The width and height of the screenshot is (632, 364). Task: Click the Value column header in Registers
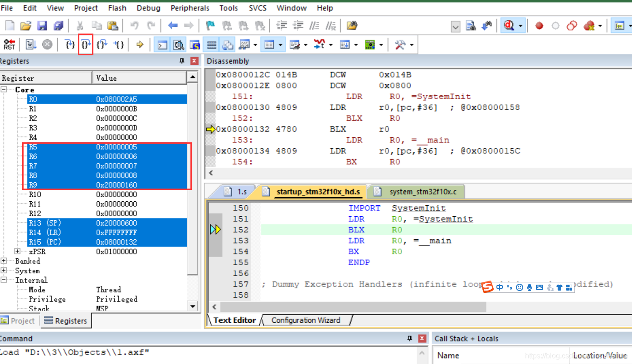(139, 78)
